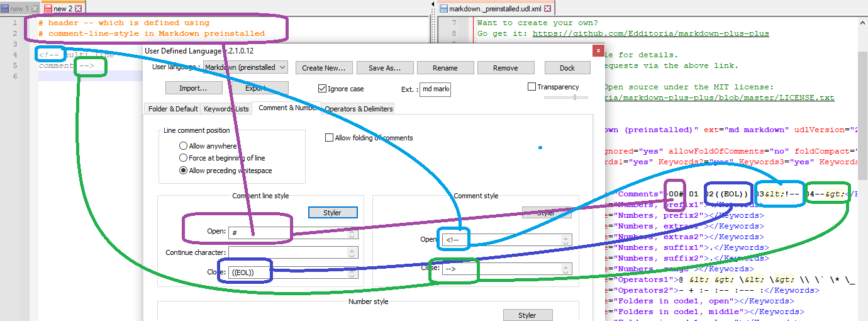Close the markdown._preinstalled.udl.xml tab via X icon

[547, 9]
